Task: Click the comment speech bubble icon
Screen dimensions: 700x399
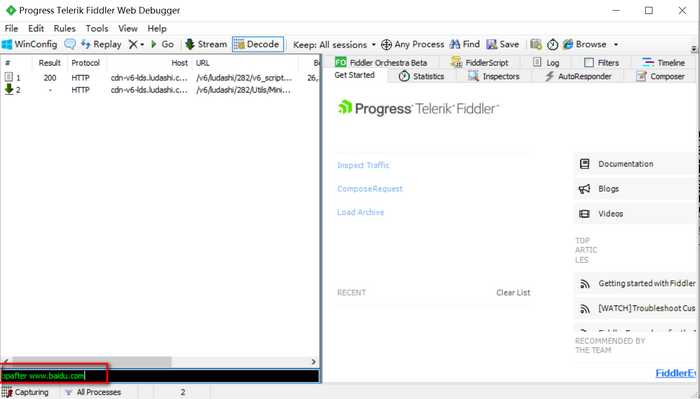Action: 70,44
